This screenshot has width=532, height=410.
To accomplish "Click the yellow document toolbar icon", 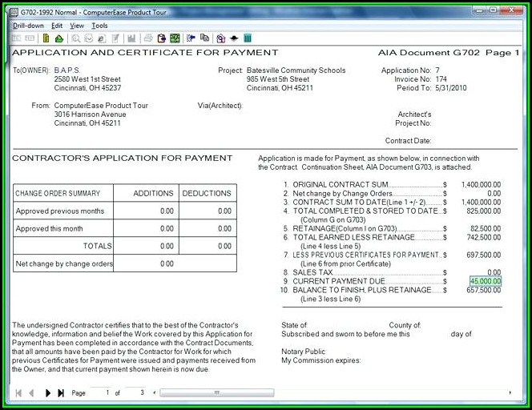I will point(46,38).
